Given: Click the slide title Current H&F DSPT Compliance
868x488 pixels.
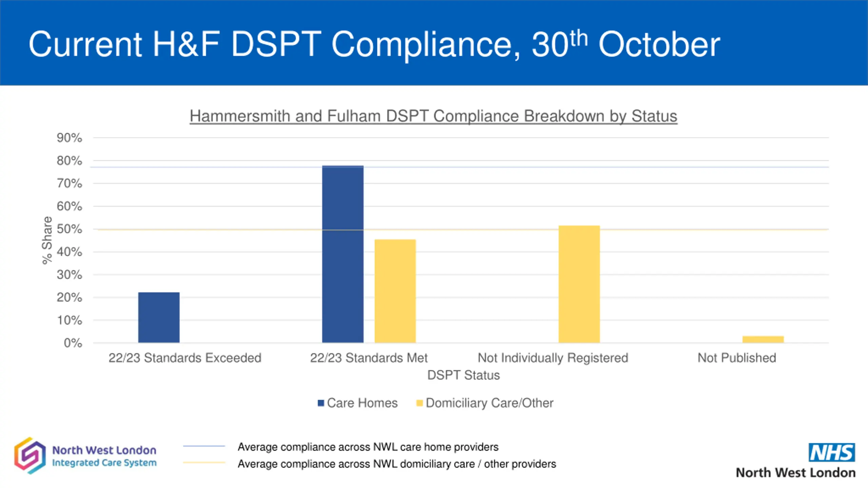Looking at the screenshot, I should coord(374,44).
